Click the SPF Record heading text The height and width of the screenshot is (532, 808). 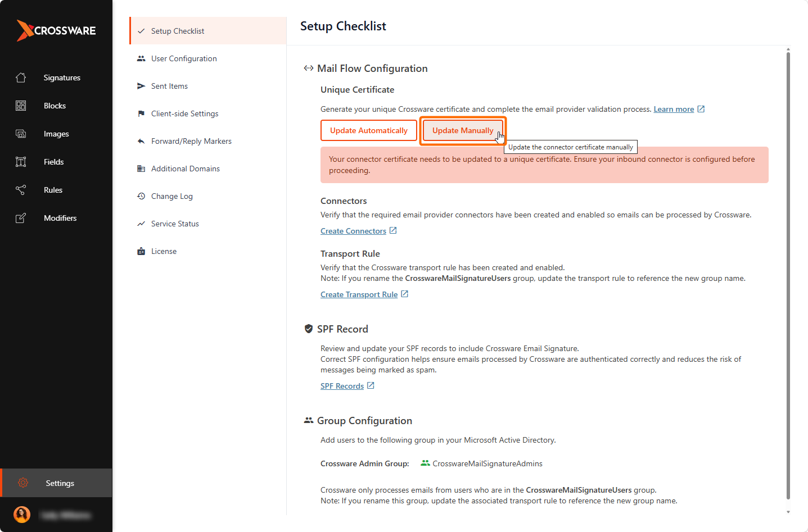click(342, 329)
